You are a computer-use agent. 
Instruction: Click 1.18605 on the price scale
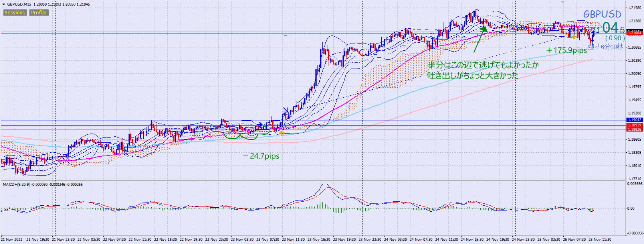coord(635,140)
